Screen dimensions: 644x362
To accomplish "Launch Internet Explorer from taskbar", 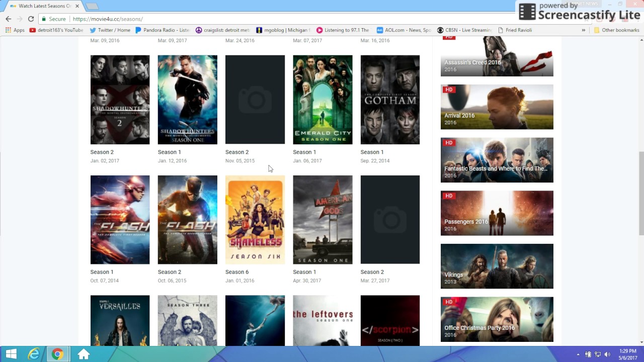I will point(34,354).
